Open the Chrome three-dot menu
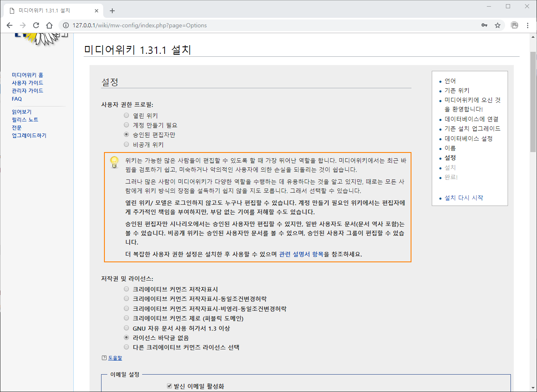Image resolution: width=537 pixels, height=392 pixels. click(x=527, y=25)
